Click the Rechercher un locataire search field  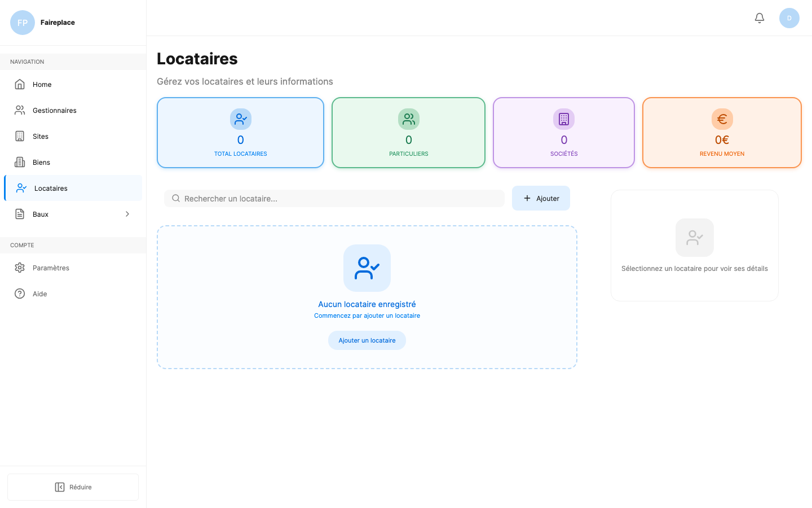coord(334,198)
